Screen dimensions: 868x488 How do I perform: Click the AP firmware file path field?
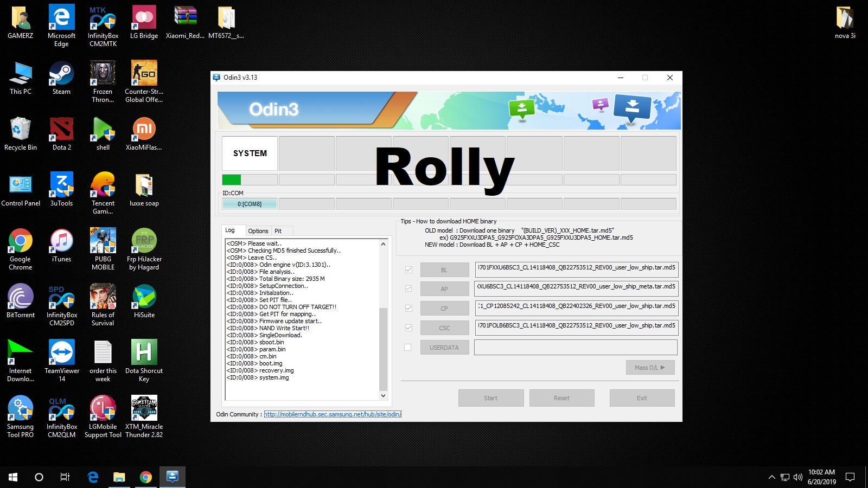(576, 288)
